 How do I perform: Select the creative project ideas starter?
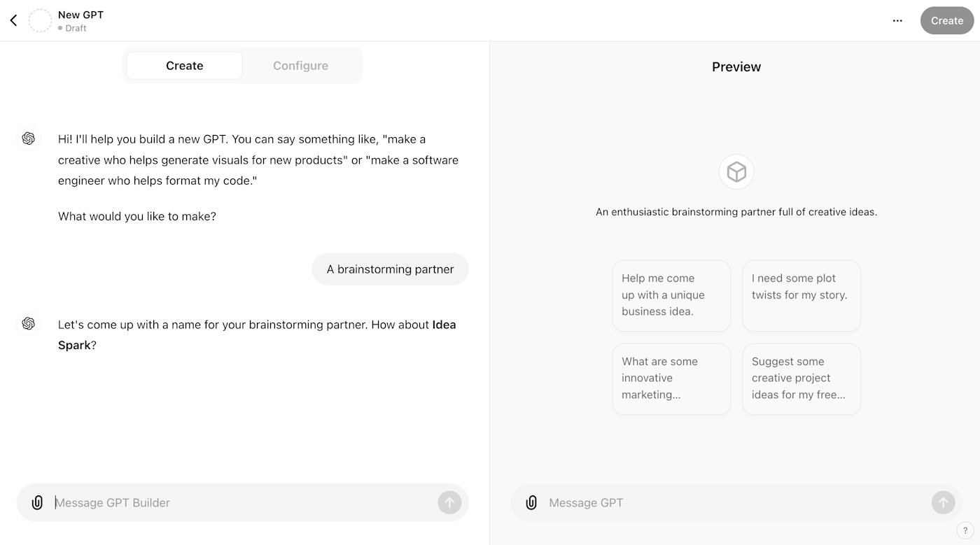point(801,378)
